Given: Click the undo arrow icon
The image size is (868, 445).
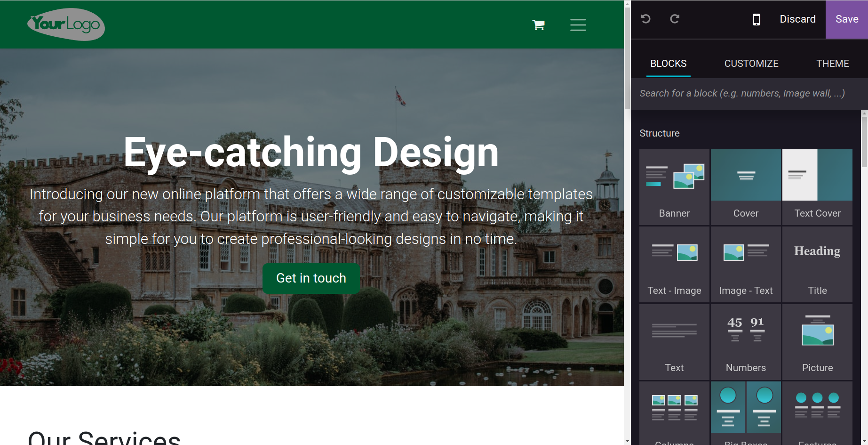Looking at the screenshot, I should pos(645,19).
